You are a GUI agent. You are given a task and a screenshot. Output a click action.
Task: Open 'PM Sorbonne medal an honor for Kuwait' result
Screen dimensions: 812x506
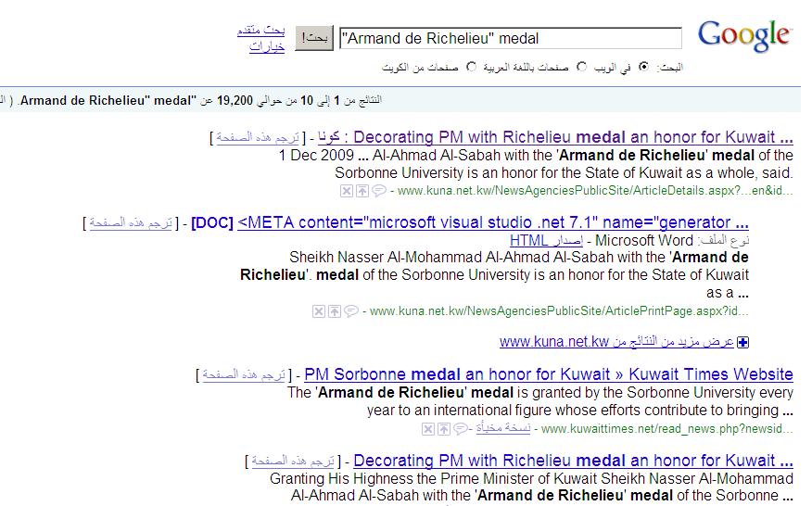[x=549, y=374]
